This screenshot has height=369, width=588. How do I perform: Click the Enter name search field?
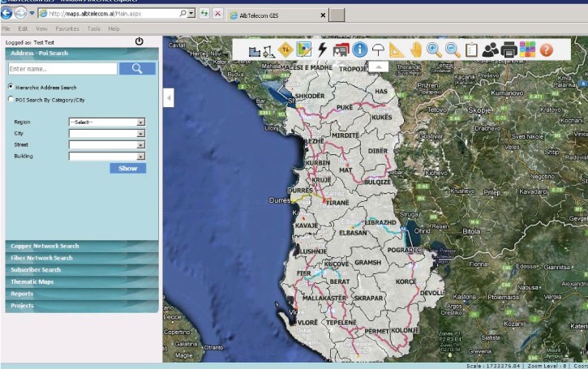[62, 69]
